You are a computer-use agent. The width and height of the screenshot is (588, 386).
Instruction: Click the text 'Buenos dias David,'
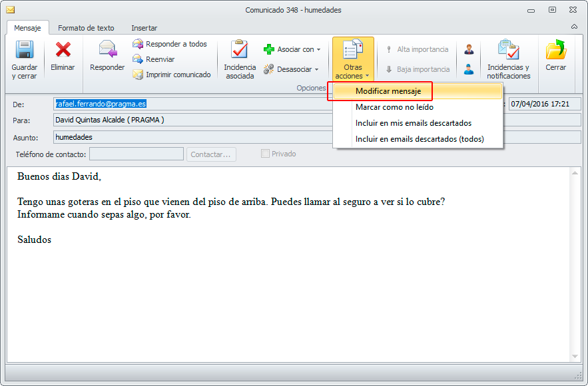click(x=59, y=176)
